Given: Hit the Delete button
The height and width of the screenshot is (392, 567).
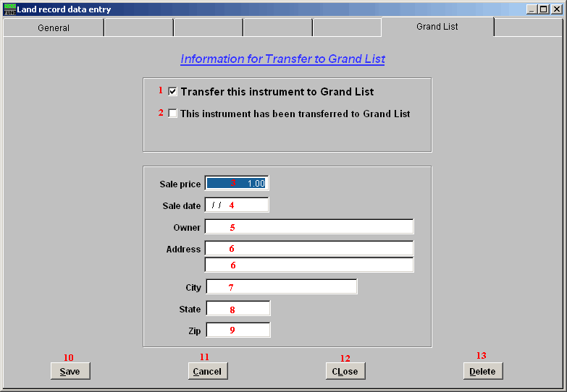Looking at the screenshot, I should tap(483, 371).
